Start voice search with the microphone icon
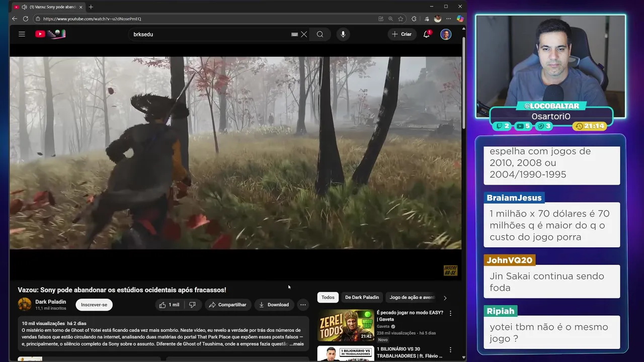The image size is (644, 362). tap(343, 34)
